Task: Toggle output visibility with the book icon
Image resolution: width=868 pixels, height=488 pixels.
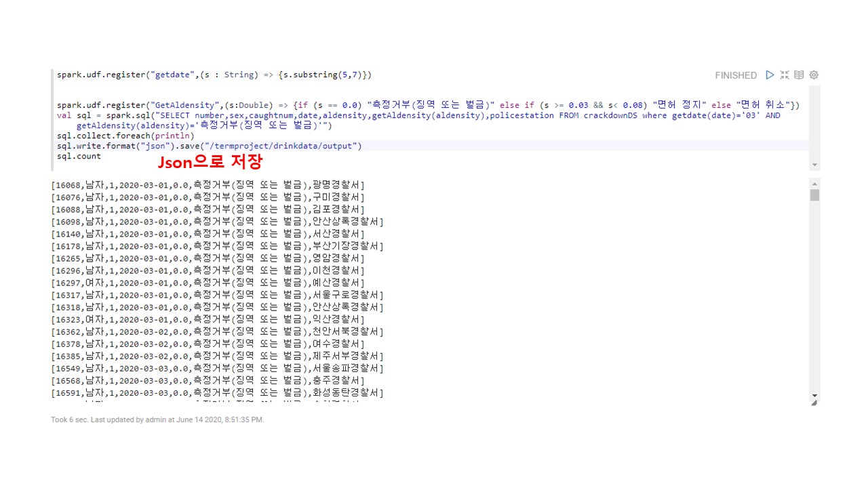Action: [799, 75]
